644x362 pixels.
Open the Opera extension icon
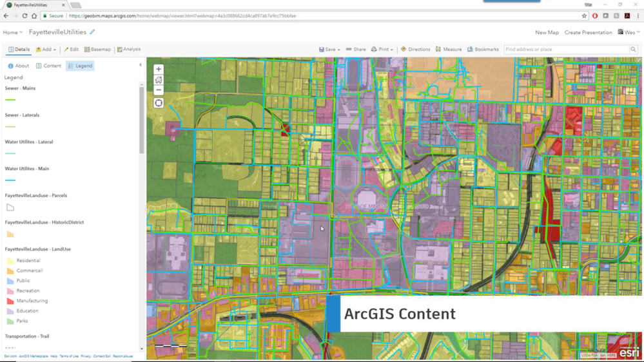pyautogui.click(x=595, y=15)
